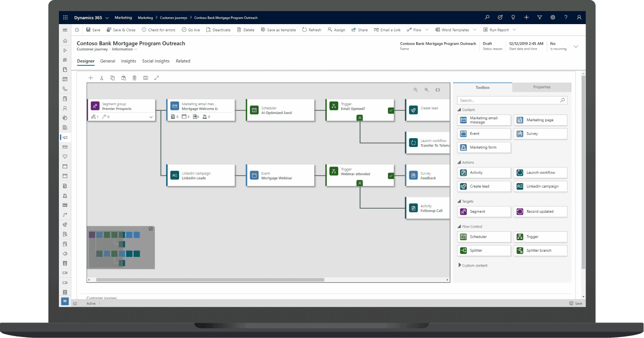This screenshot has width=644, height=338.
Task: Zoom in the journey canvas
Action: pyautogui.click(x=426, y=90)
